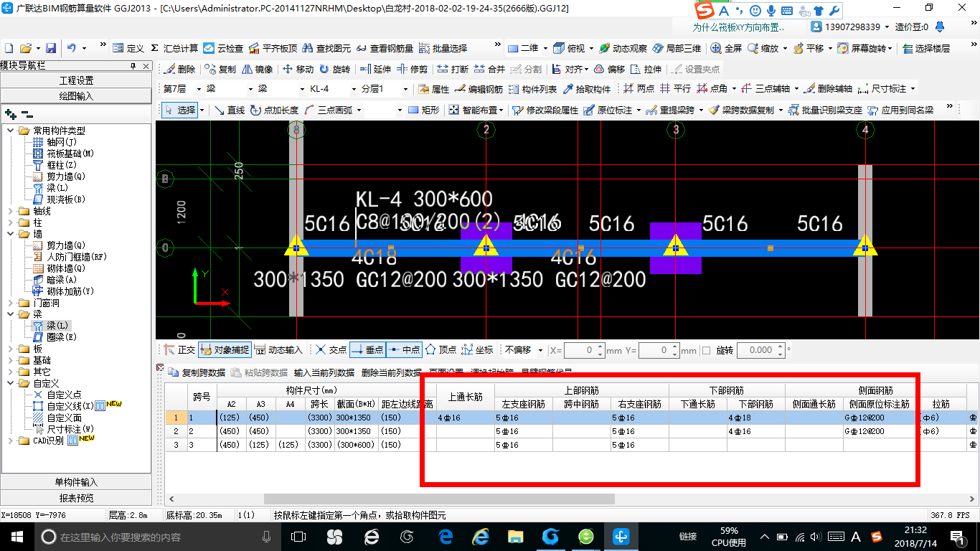
Task: Click 复制跨数据 button
Action: [197, 372]
